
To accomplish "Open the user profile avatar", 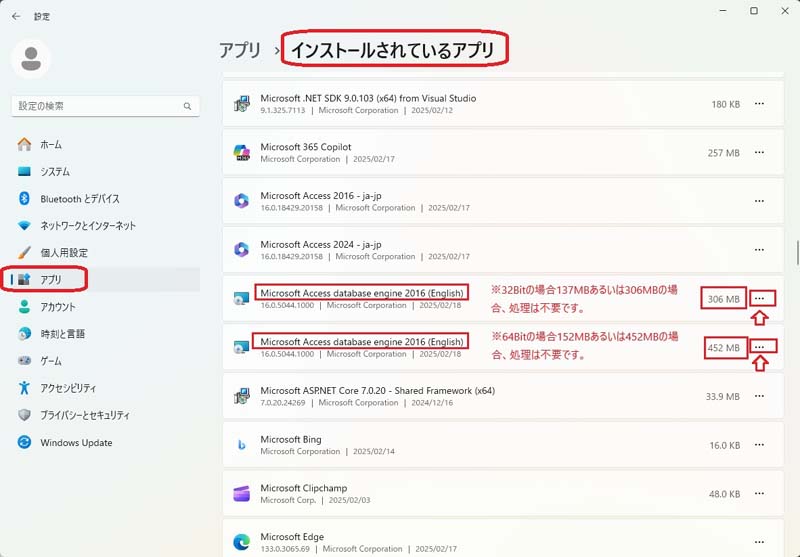I will (31, 59).
